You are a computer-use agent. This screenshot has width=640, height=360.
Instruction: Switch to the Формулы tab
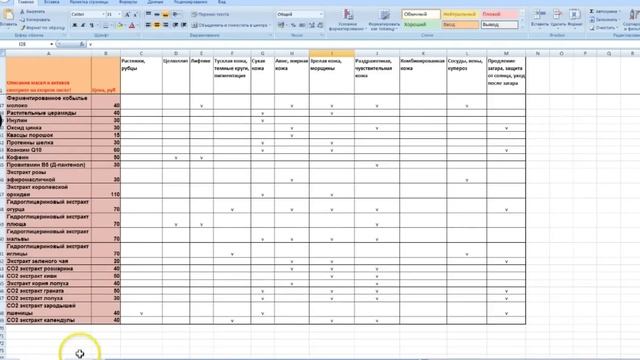click(128, 2)
